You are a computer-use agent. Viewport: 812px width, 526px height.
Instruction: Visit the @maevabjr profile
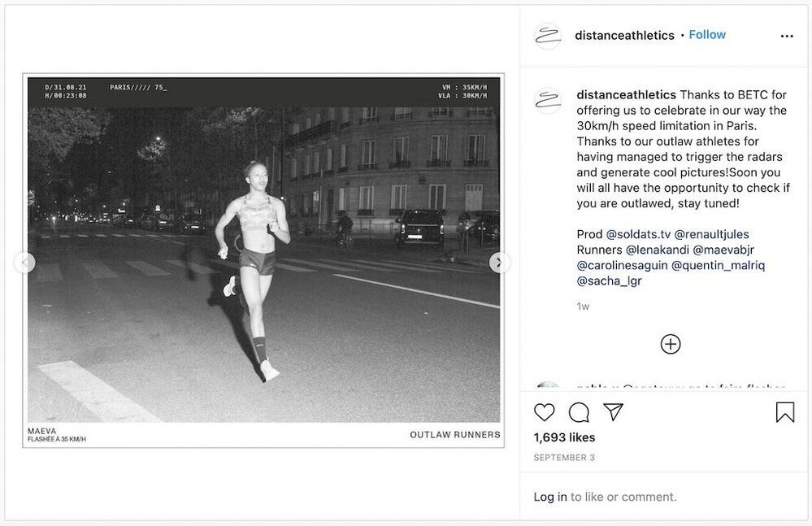pos(723,250)
